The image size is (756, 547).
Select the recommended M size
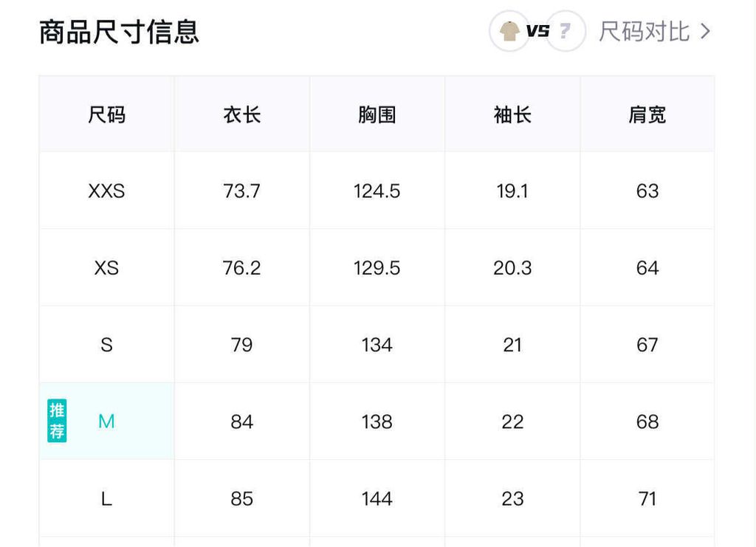click(x=106, y=422)
